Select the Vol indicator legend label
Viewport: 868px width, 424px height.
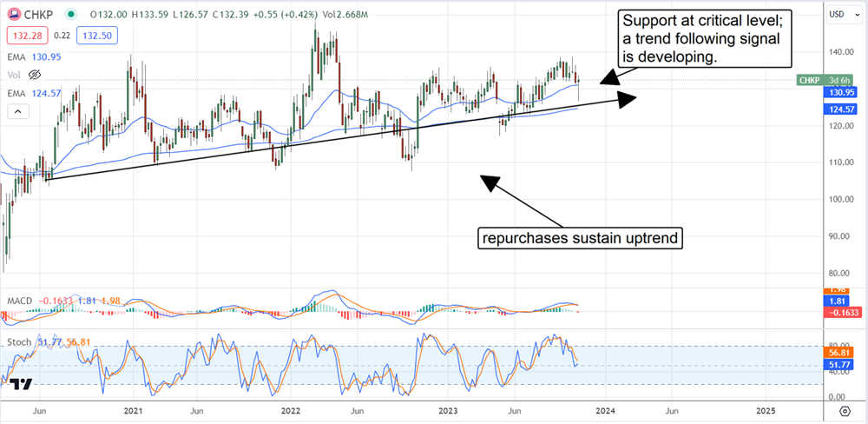coord(14,74)
